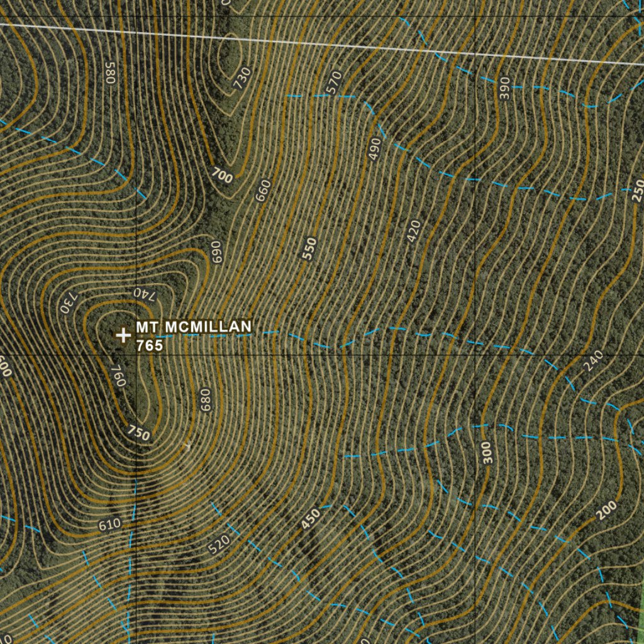644x644 pixels.
Task: Select the bold 200 index contour label
Action: tap(607, 511)
